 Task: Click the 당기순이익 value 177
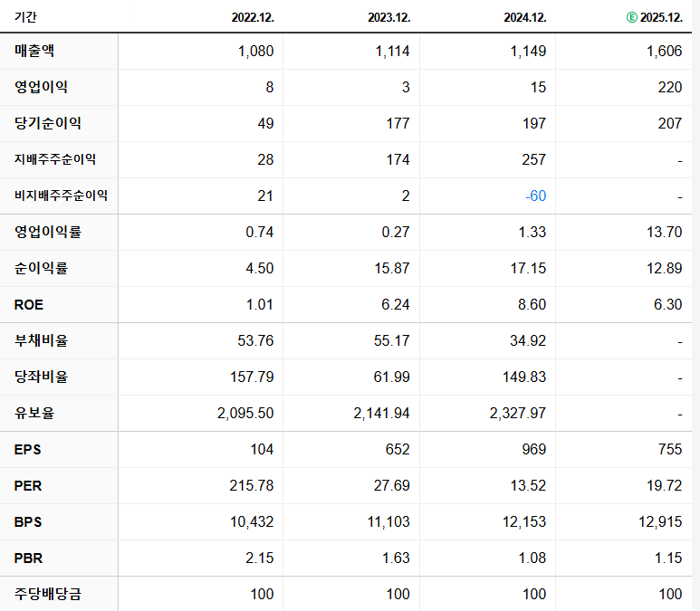click(398, 123)
